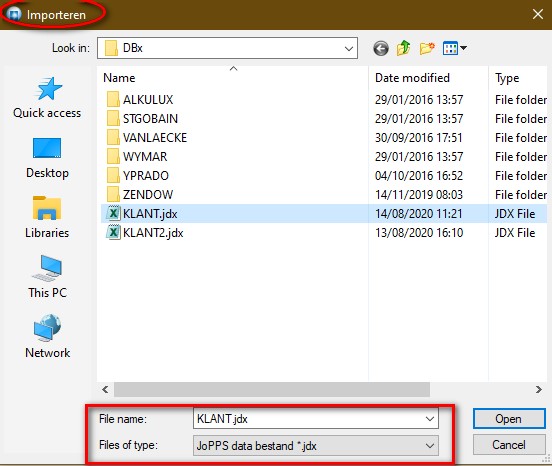Open Libraries in the places bar

point(47,217)
